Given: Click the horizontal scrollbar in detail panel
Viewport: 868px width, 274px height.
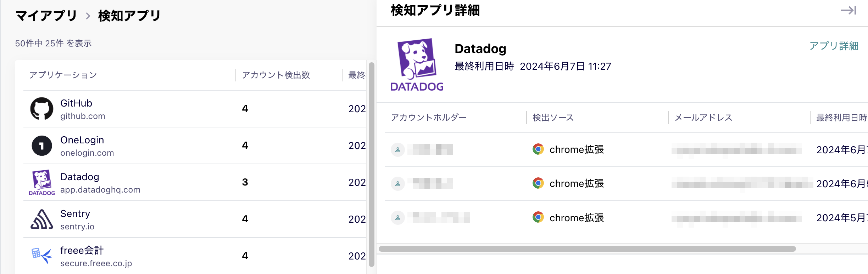Looking at the screenshot, I should click(x=587, y=249).
